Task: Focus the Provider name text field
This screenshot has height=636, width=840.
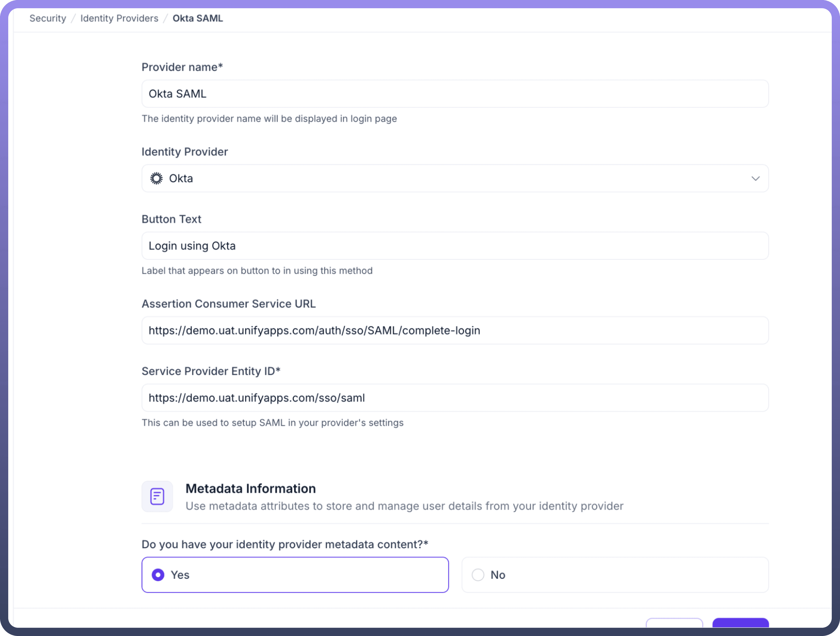Action: coord(455,94)
